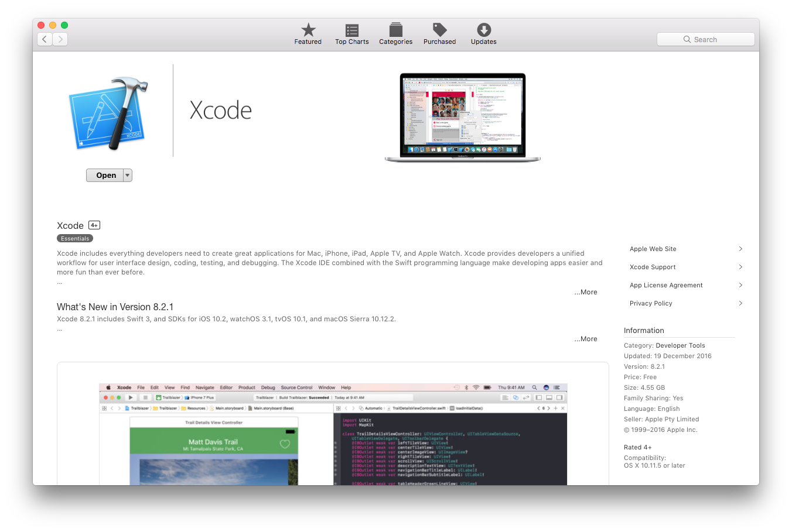Click the 'What's New in Version 8.2.1' heading

[115, 307]
